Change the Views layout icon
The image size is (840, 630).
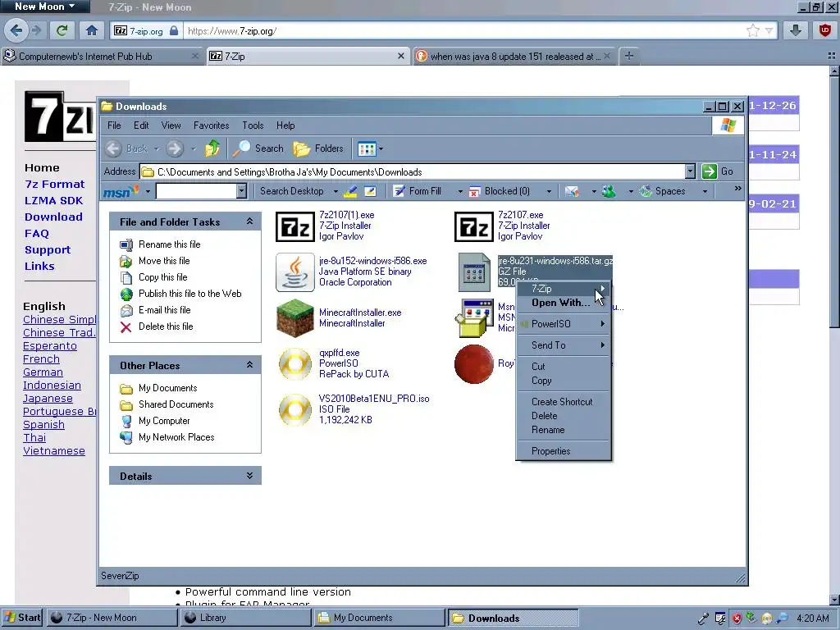point(367,148)
